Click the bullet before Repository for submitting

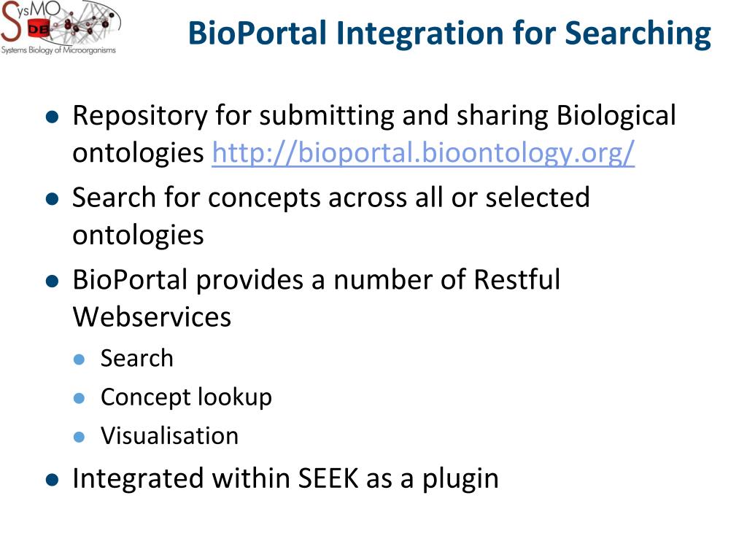52,117
